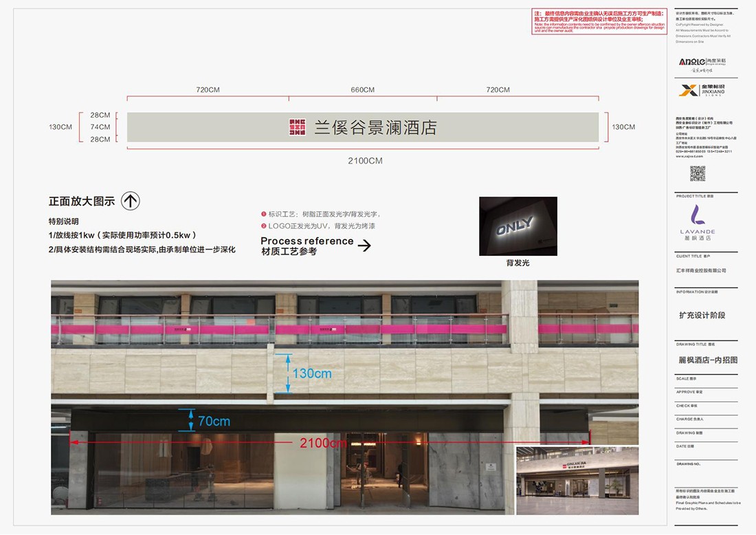Click the QR code in the title block
The height and width of the screenshot is (535, 756).
click(x=698, y=173)
